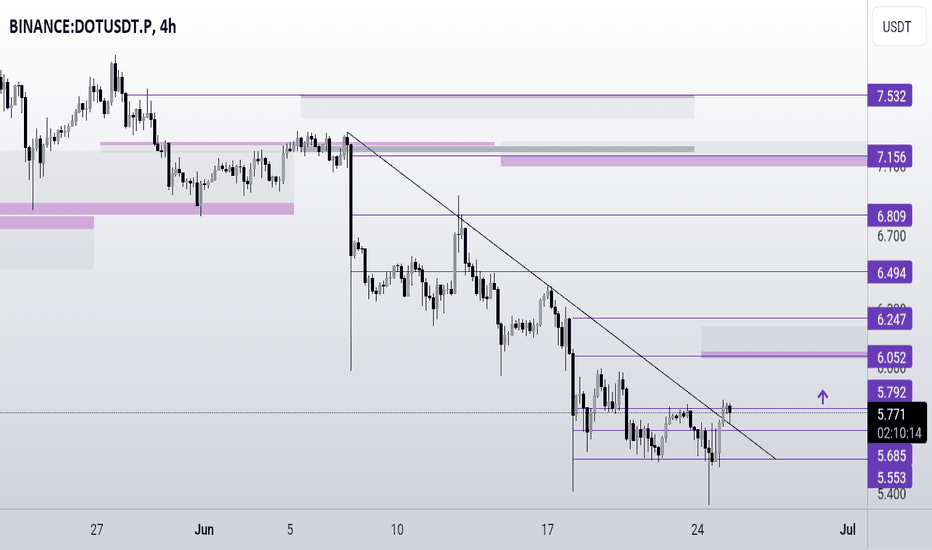Click the USDT currency button
The width and height of the screenshot is (932, 550).
896,27
